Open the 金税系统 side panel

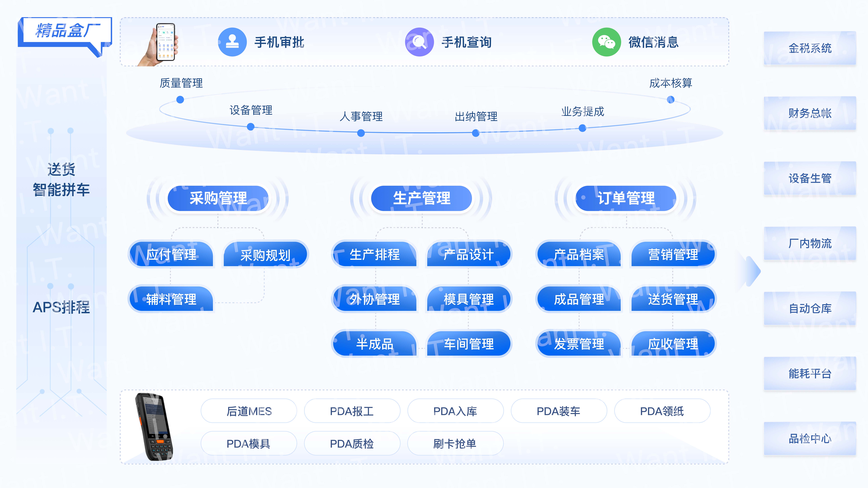tap(810, 48)
